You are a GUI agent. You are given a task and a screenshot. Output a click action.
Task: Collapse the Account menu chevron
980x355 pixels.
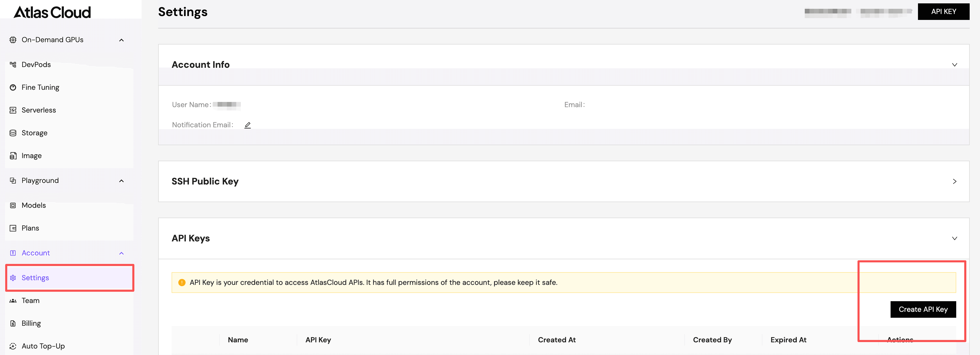pos(121,253)
